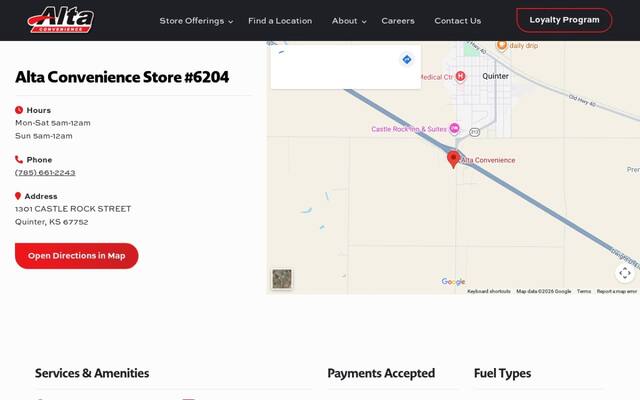
Task: Select the red Alta Convenience map pin
Action: [453, 160]
